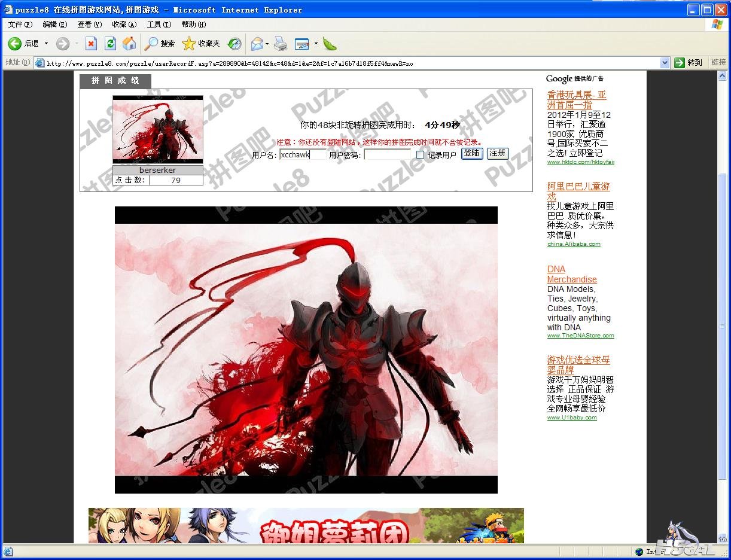The height and width of the screenshot is (560, 731).
Task: Click the berserker puzzle thumbnail
Action: 158,129
